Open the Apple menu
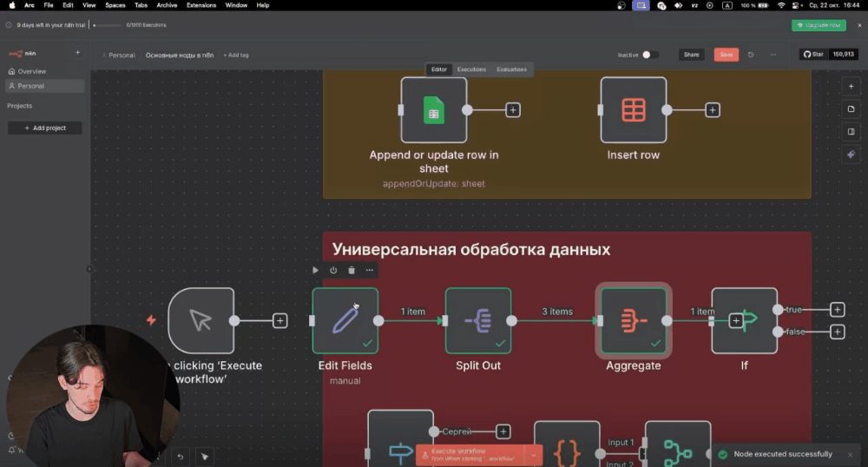 [11, 5]
